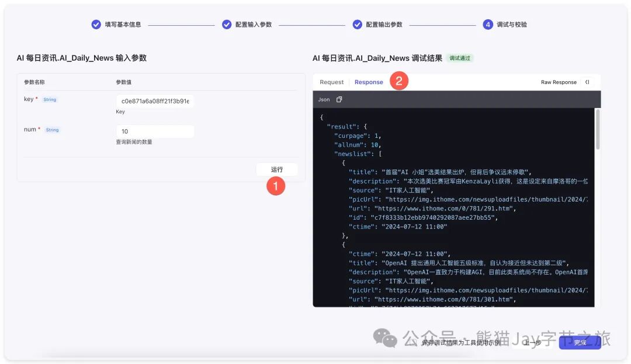Click the OpenAI 提出通用人工智能五级标准 title line
This screenshot has height=364, width=631.
click(x=459, y=263)
